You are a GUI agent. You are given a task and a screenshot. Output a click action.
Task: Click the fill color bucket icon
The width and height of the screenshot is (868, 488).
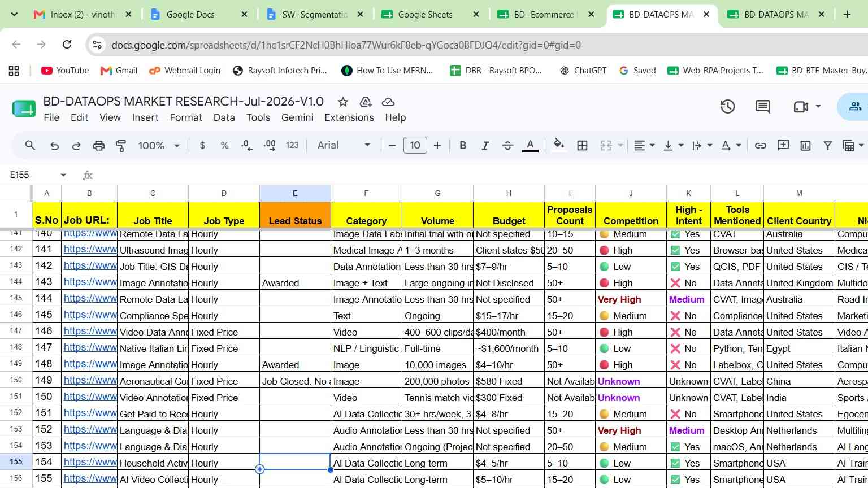pos(558,145)
